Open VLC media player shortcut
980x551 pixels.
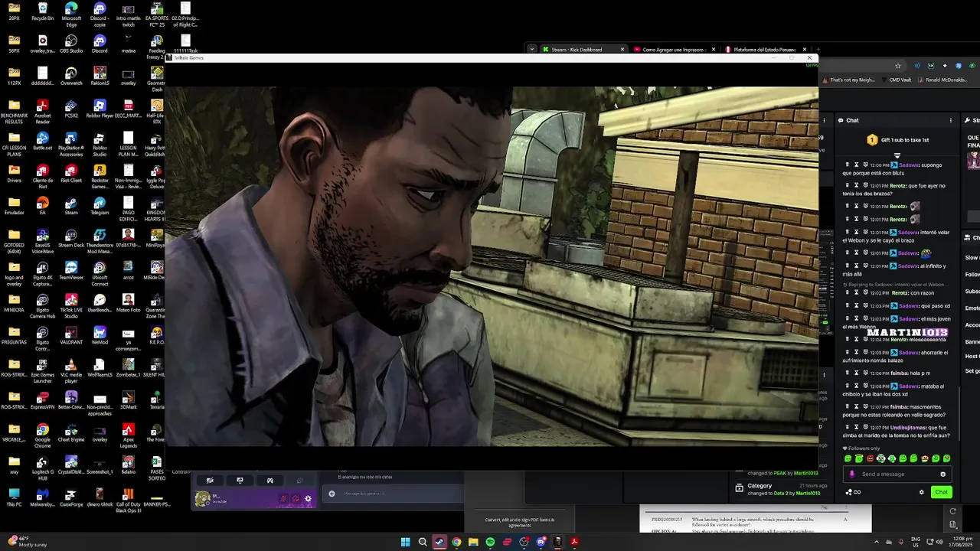pos(71,370)
